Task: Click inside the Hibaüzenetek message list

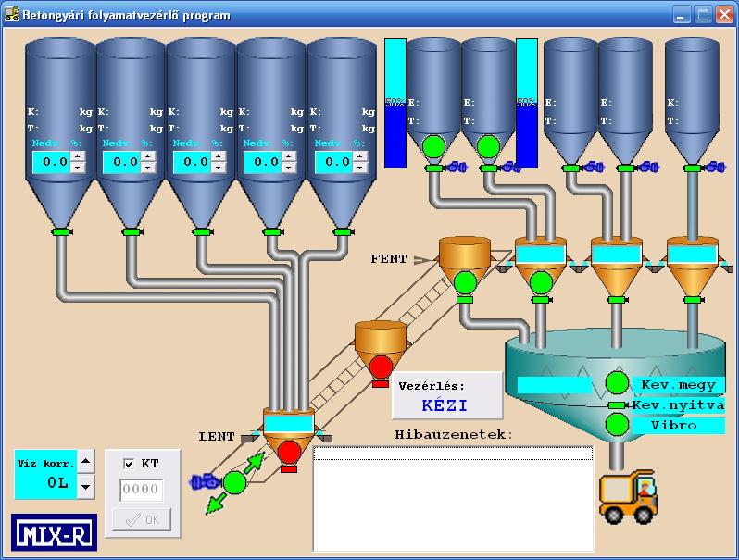Action: [453, 499]
